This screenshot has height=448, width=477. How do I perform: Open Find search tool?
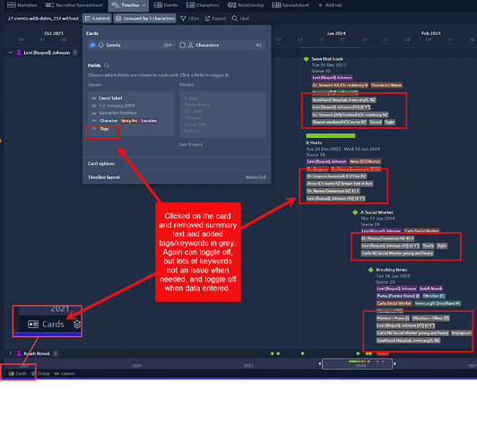click(240, 19)
